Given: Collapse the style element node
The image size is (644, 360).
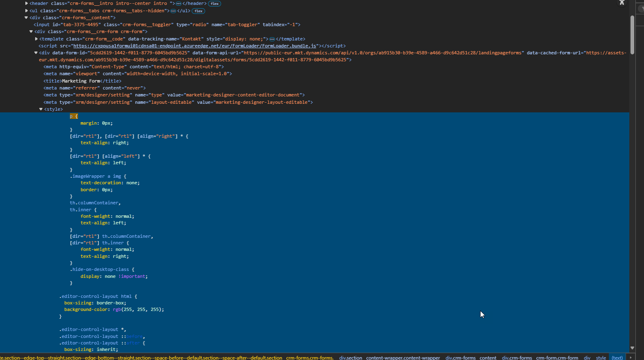Looking at the screenshot, I should (41, 109).
